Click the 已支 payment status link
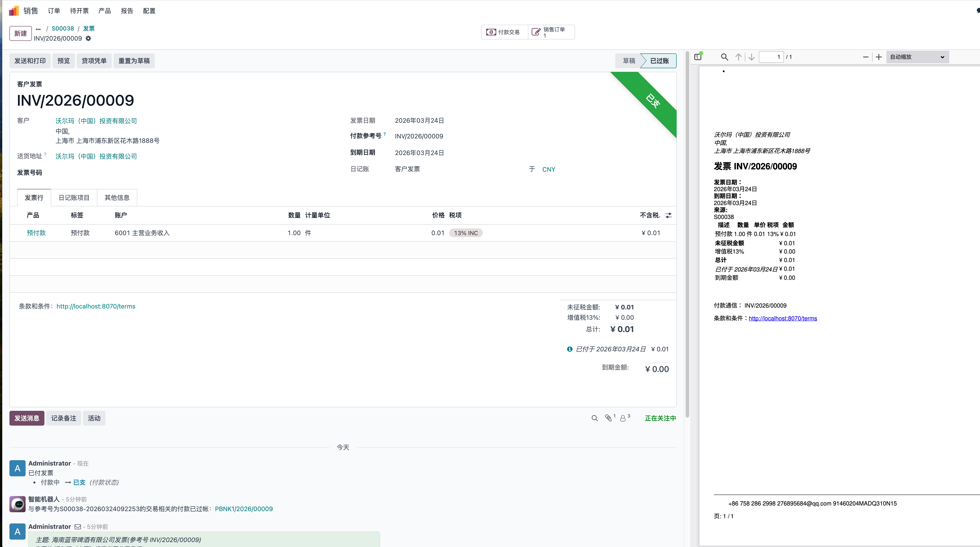980x547 pixels. (x=79, y=482)
